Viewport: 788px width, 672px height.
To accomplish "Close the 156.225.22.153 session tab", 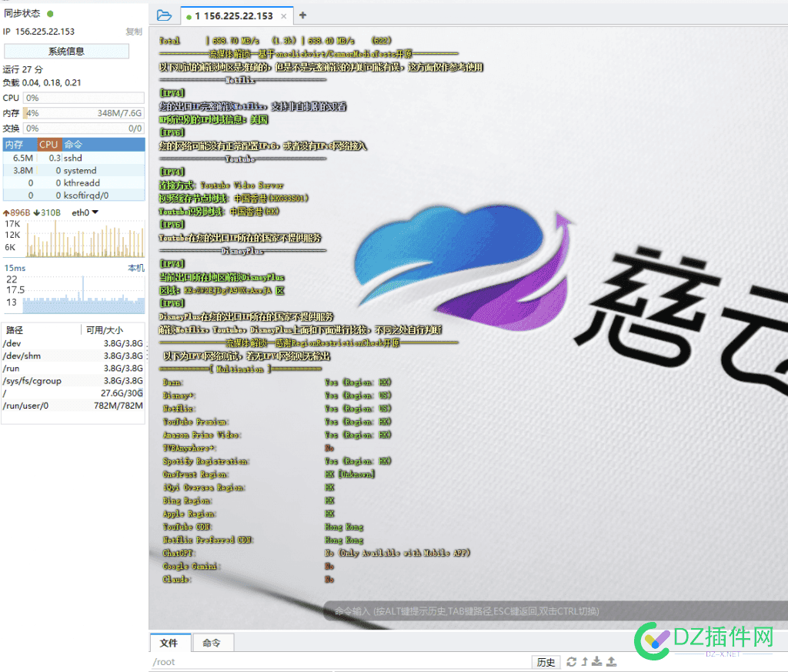I will (x=283, y=16).
